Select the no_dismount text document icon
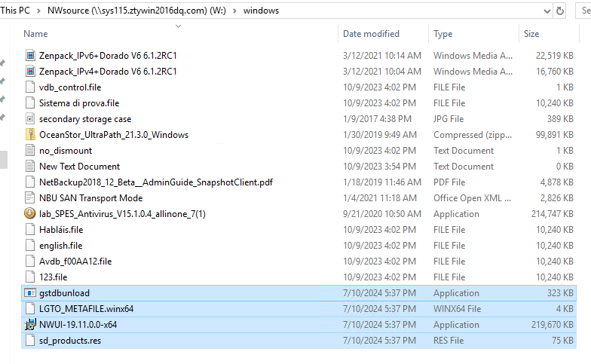This screenshot has width=591, height=364. tap(30, 151)
